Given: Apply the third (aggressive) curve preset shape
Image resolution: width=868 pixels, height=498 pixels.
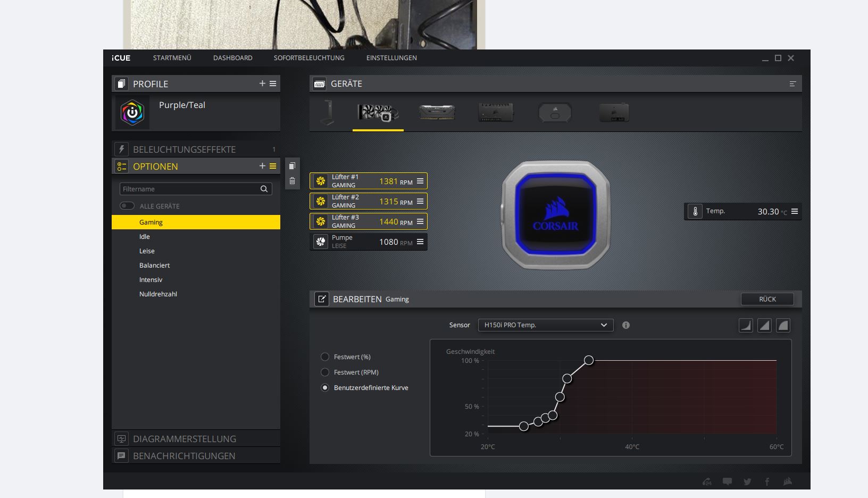Looking at the screenshot, I should point(783,325).
